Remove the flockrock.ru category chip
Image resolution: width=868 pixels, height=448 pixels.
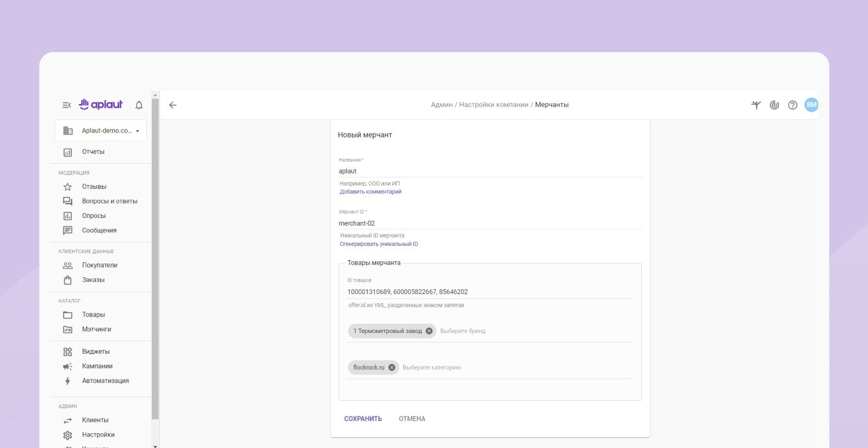[x=392, y=367]
